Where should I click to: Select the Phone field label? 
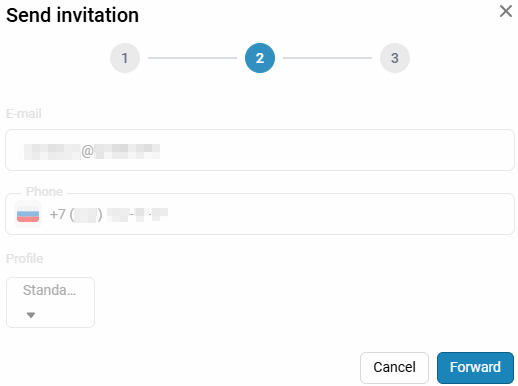point(44,191)
